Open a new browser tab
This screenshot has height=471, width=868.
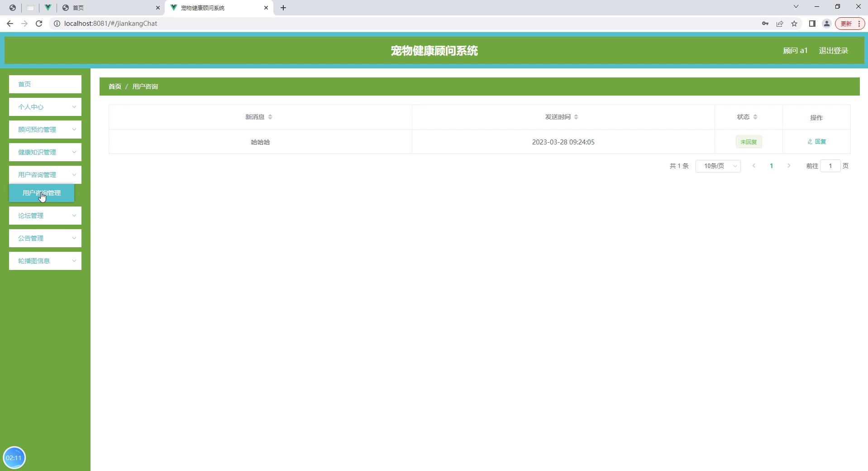pos(283,8)
